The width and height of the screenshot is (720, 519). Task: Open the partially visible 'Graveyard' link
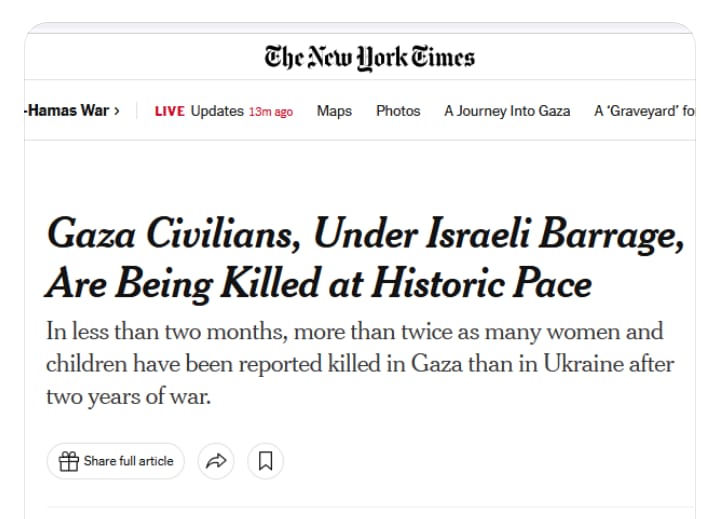[643, 111]
